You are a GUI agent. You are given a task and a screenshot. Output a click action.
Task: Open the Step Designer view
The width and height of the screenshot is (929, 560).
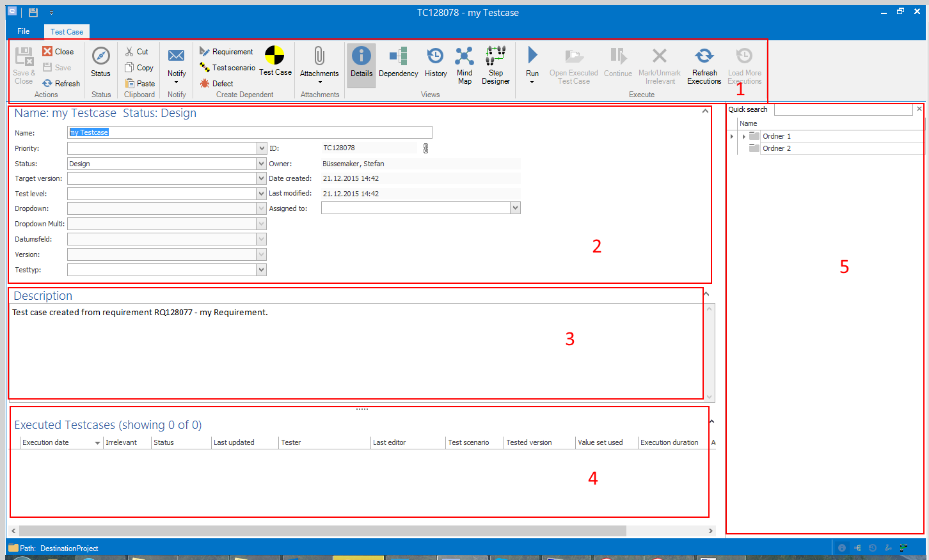[x=495, y=64]
